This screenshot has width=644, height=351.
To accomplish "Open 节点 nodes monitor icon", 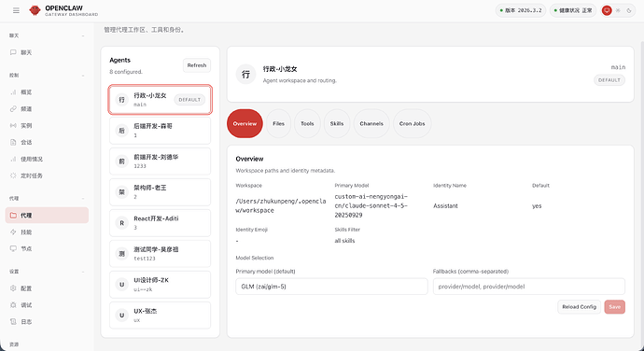I will pyautogui.click(x=13, y=248).
